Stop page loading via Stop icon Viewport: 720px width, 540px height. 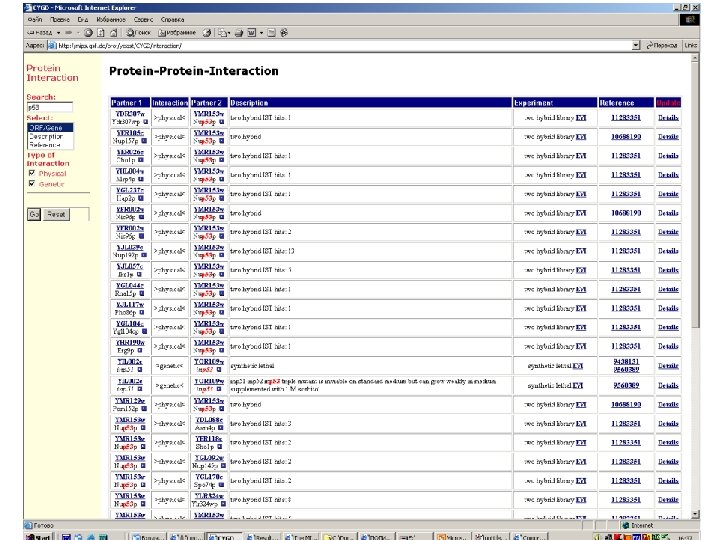coord(88,33)
